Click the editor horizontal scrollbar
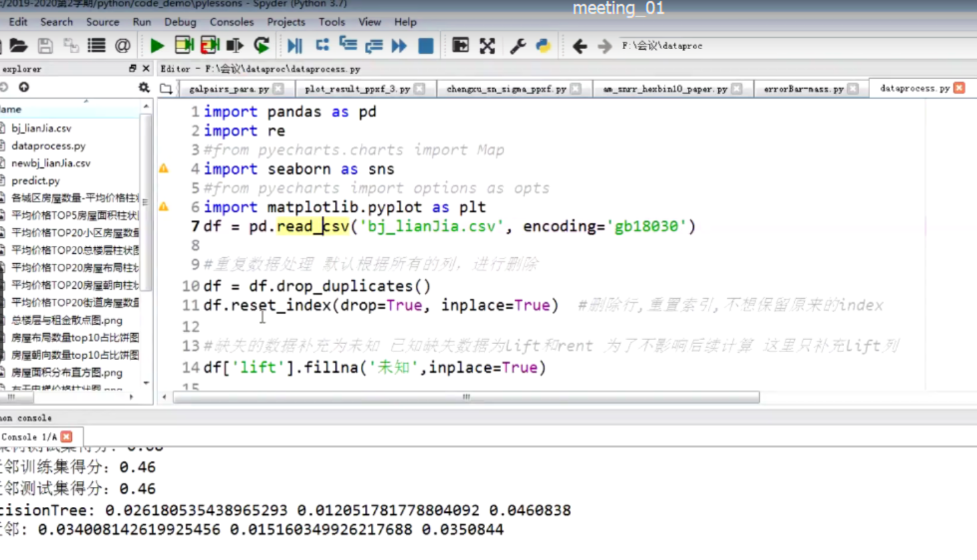This screenshot has height=560, width=977. click(x=465, y=397)
